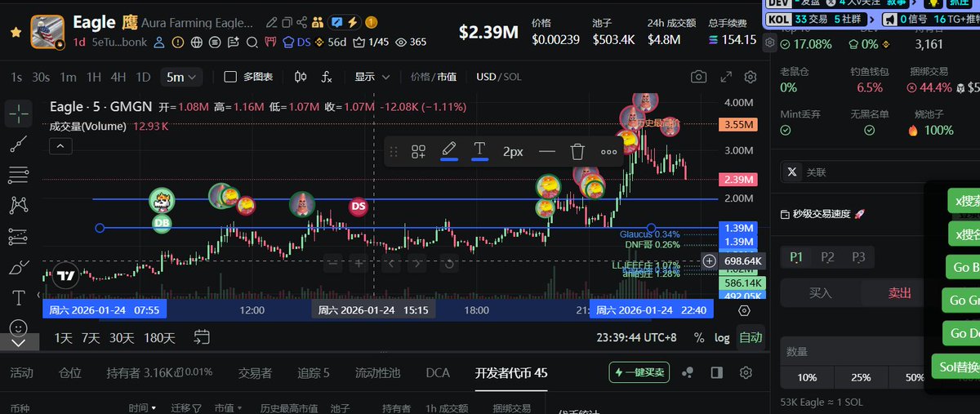Sort by 时间 column dropdown
The height and width of the screenshot is (414, 980).
pos(143,407)
